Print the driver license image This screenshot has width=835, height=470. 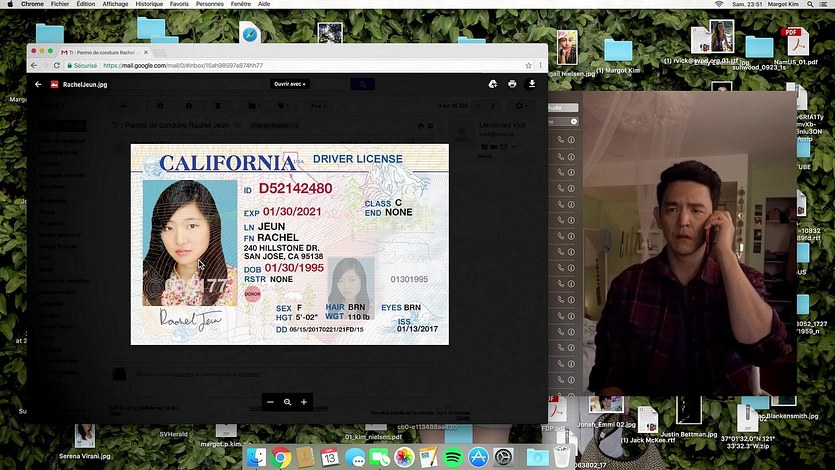[x=512, y=85]
